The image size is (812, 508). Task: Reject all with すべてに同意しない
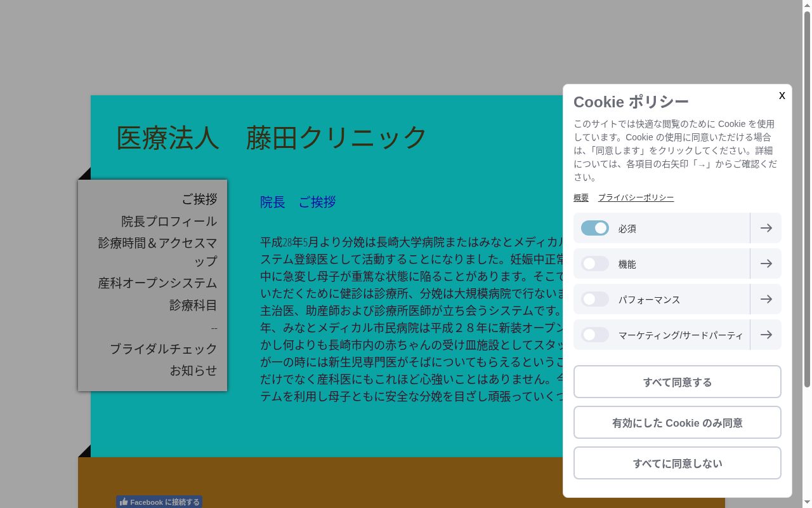pos(678,463)
